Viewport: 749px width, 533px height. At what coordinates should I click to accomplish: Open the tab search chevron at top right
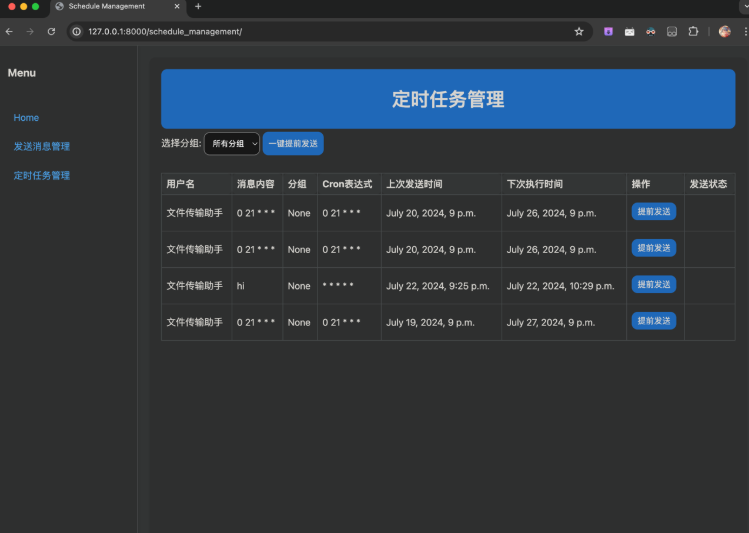coord(744,7)
